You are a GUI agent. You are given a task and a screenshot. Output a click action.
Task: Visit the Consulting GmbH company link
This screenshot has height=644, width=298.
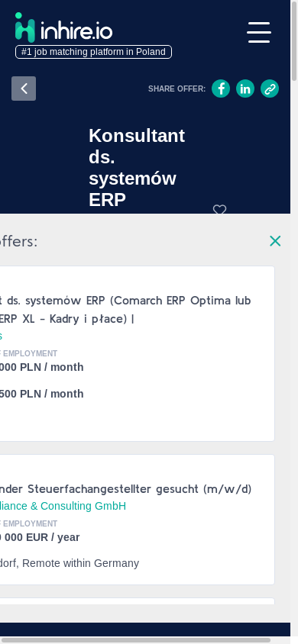(x=63, y=506)
